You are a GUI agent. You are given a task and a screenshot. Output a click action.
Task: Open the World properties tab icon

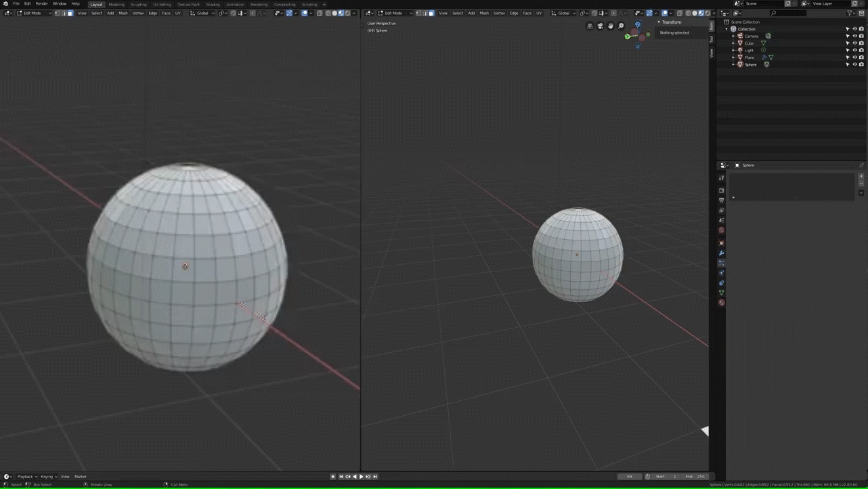point(721,230)
